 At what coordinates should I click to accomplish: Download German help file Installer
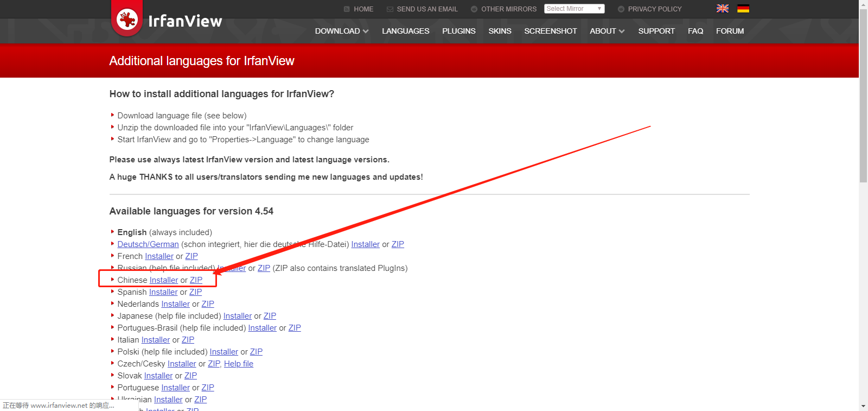pos(365,244)
